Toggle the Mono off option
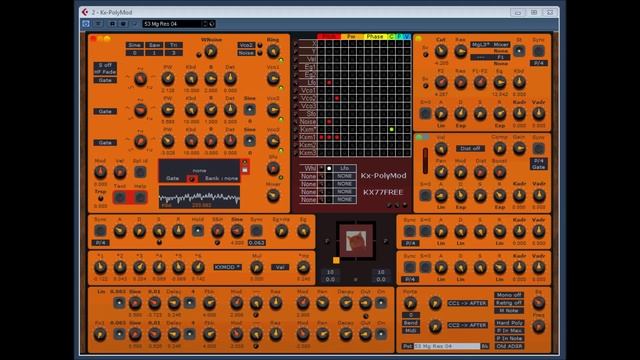 [509, 295]
